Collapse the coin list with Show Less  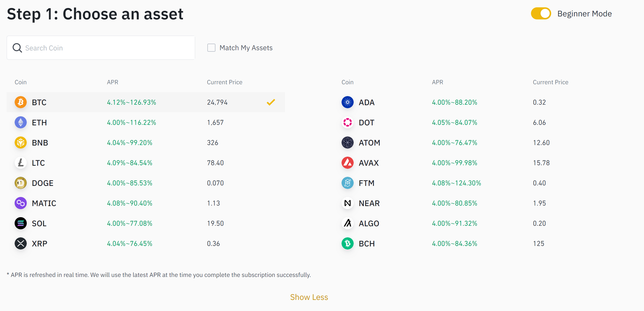pos(309,297)
